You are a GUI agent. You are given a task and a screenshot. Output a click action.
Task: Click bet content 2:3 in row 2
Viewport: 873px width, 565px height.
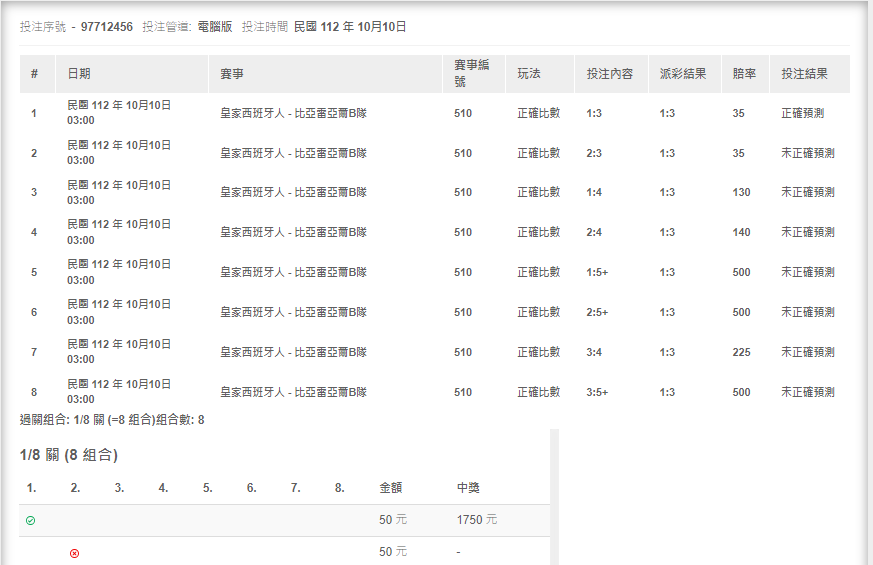click(x=594, y=153)
